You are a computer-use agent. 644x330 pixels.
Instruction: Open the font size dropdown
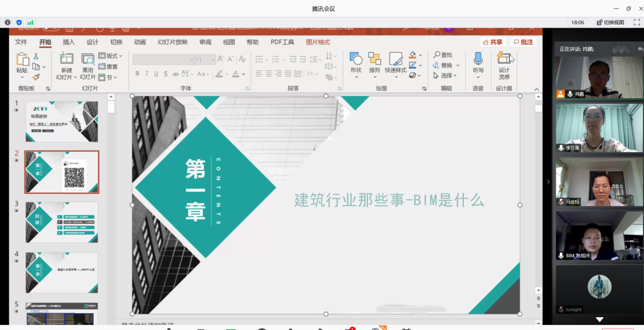(x=212, y=59)
